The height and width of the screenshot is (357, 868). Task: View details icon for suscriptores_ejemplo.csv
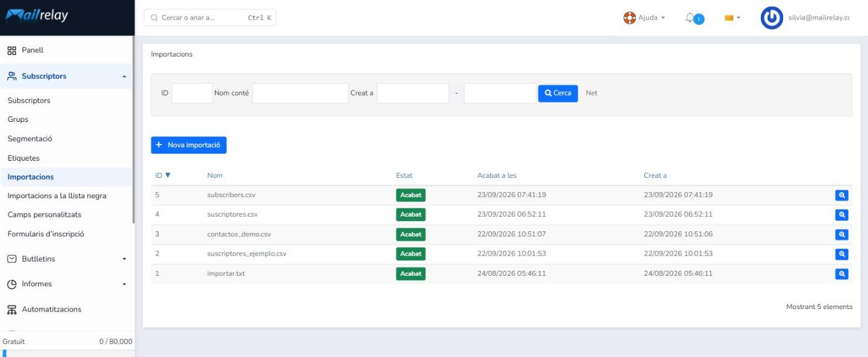pyautogui.click(x=842, y=254)
